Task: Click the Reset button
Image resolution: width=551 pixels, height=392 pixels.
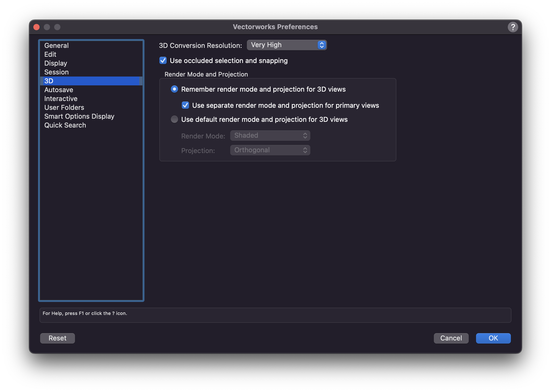Action: point(58,338)
